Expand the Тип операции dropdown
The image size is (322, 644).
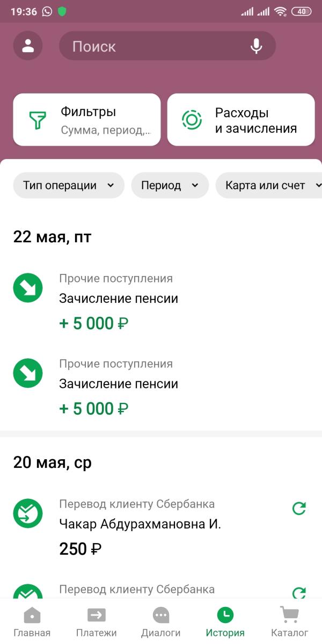(x=69, y=185)
